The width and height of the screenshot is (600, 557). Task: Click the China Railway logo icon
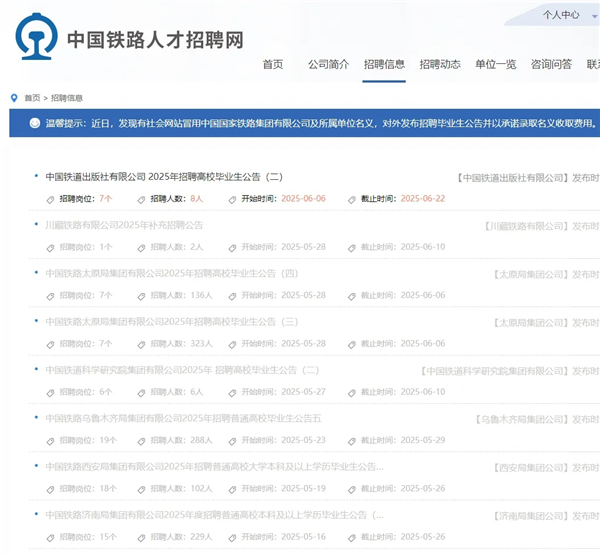(36, 36)
